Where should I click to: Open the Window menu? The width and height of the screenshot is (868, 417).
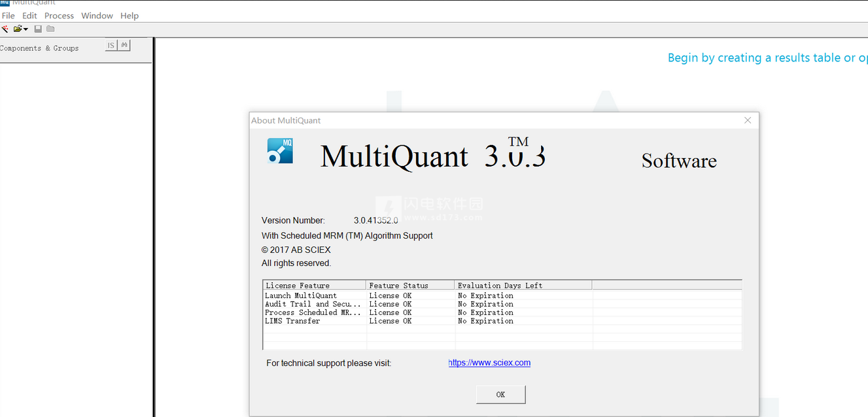tap(97, 16)
